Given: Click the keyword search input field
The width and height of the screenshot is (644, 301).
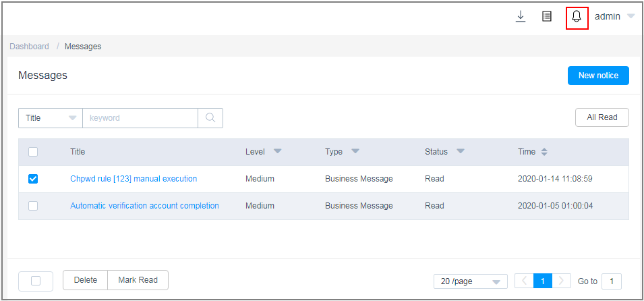Looking at the screenshot, I should 140,118.
